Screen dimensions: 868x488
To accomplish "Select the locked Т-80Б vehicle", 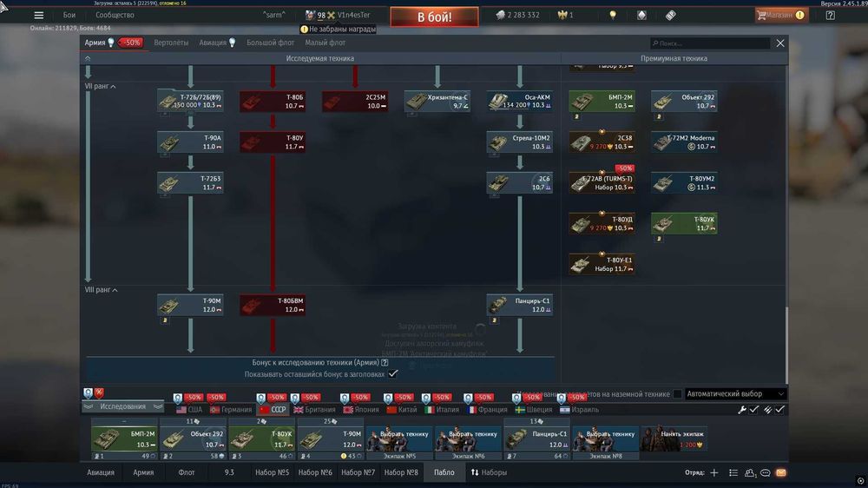I will click(273, 102).
